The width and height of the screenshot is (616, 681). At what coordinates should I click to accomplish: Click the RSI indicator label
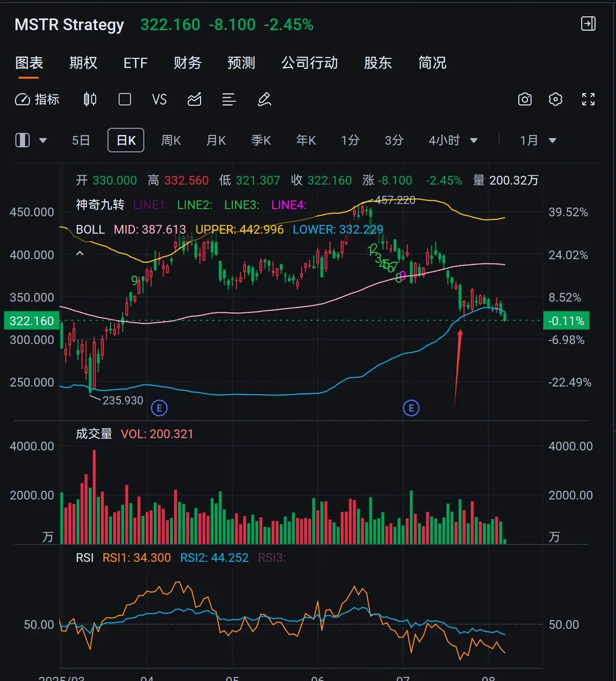[85, 558]
